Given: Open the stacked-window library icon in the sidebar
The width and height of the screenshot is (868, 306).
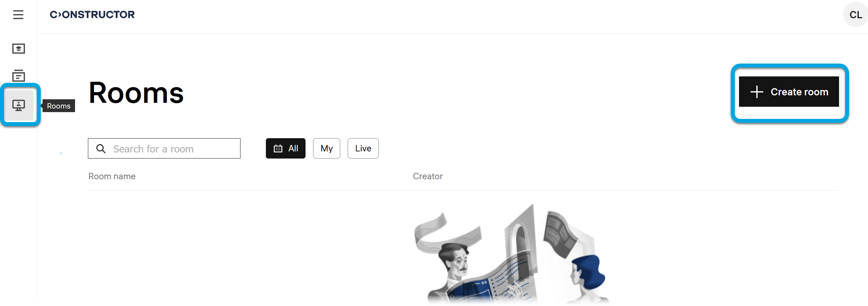Looking at the screenshot, I should pyautogui.click(x=19, y=76).
